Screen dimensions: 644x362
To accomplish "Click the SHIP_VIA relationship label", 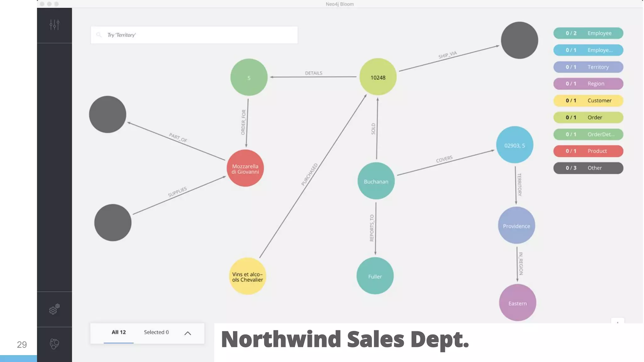I will [448, 55].
